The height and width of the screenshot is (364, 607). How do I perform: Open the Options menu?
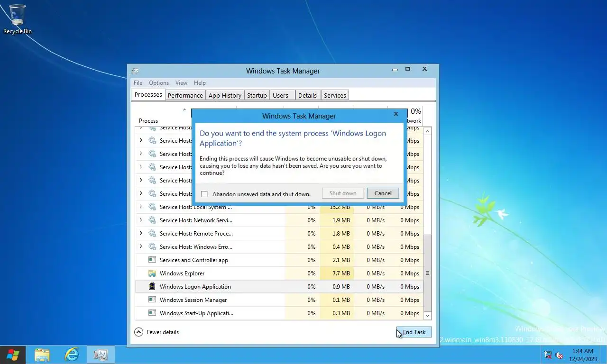159,82
